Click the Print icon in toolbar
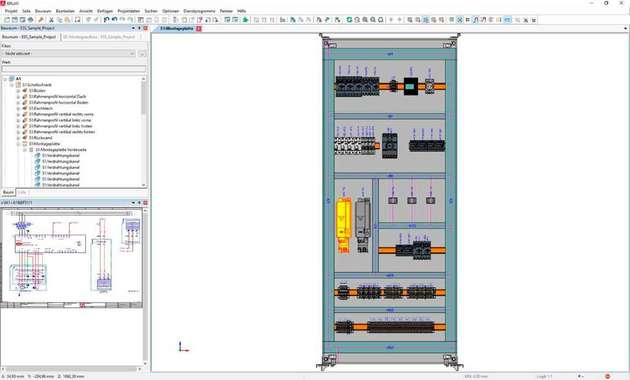This screenshot has height=380, width=630. pyautogui.click(x=31, y=20)
